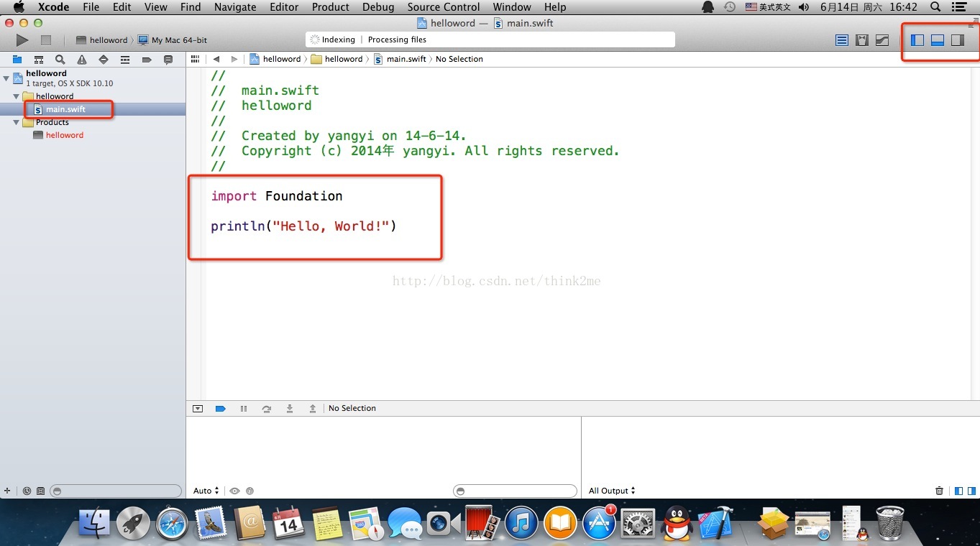Collapse the Products folder group
This screenshot has height=546, width=980.
click(x=17, y=122)
